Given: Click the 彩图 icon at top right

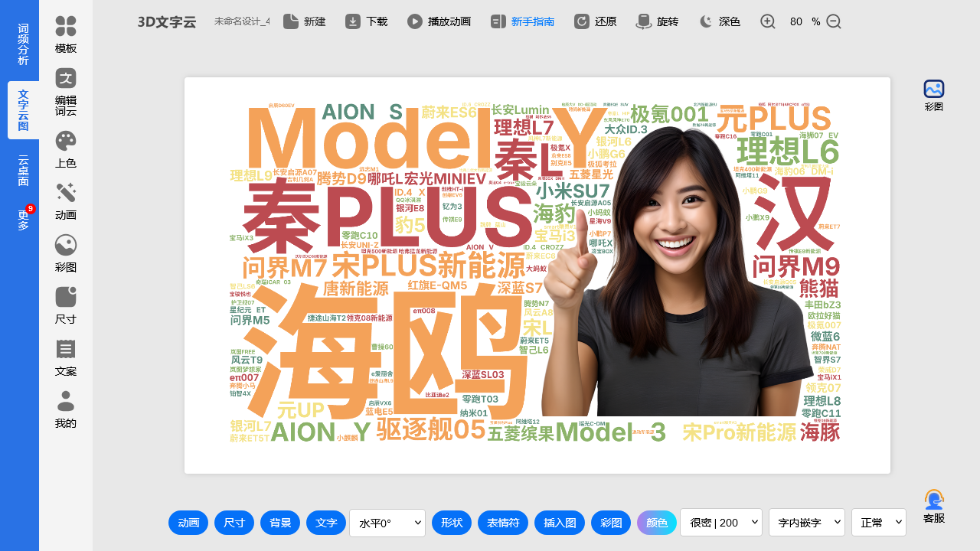Looking at the screenshot, I should (934, 96).
